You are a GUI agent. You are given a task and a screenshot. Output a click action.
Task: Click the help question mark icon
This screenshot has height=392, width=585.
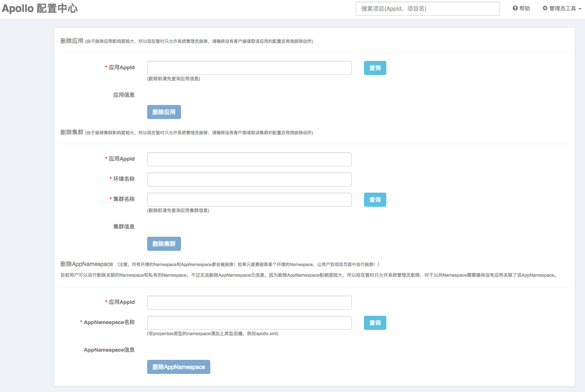(515, 8)
